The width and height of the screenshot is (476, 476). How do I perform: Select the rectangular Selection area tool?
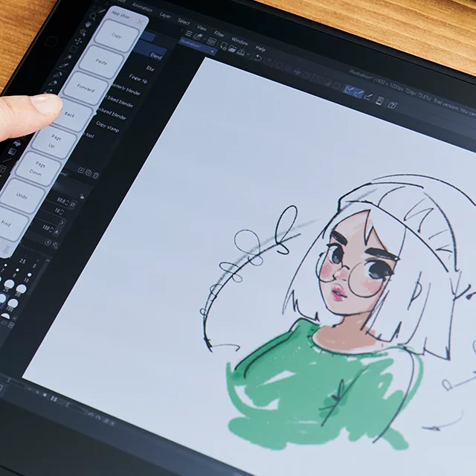(x=73, y=48)
